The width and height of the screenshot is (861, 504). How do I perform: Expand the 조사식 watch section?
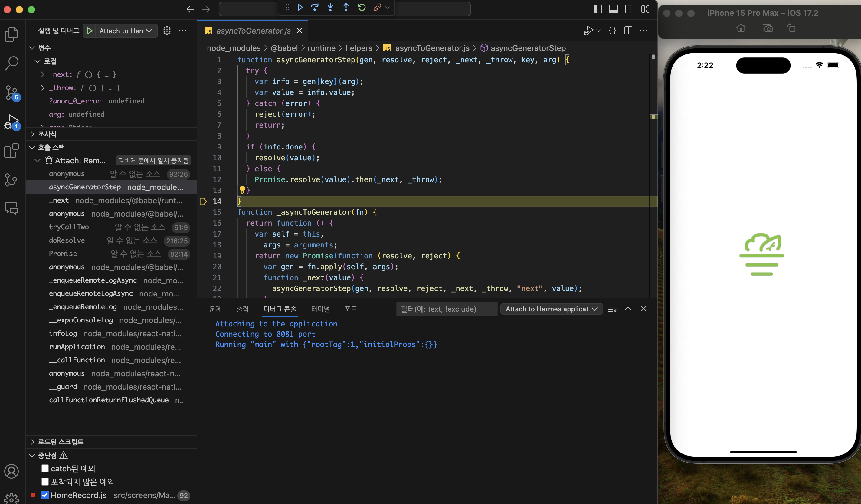[47, 134]
